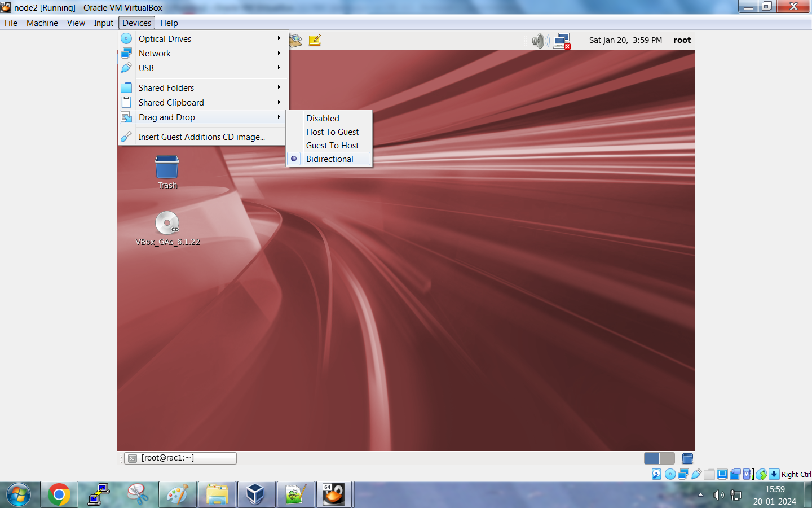Open the root user menu in guest panel
This screenshot has width=812, height=508.
pos(682,40)
